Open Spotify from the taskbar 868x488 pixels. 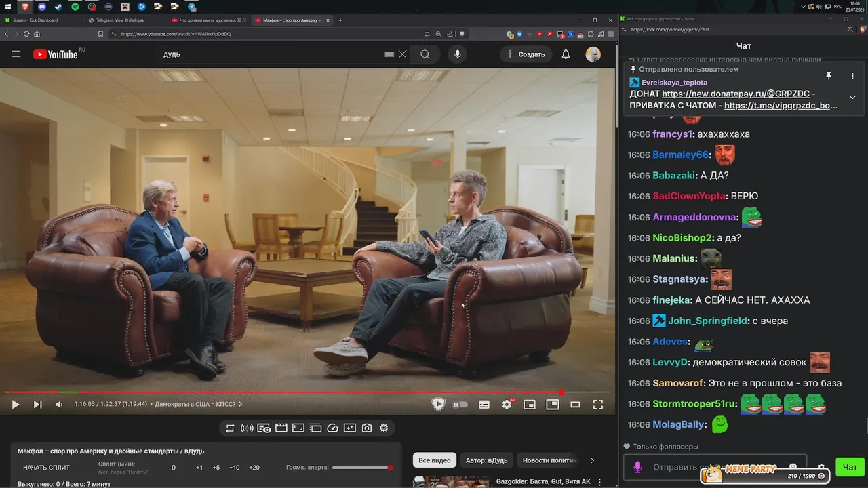75,6
